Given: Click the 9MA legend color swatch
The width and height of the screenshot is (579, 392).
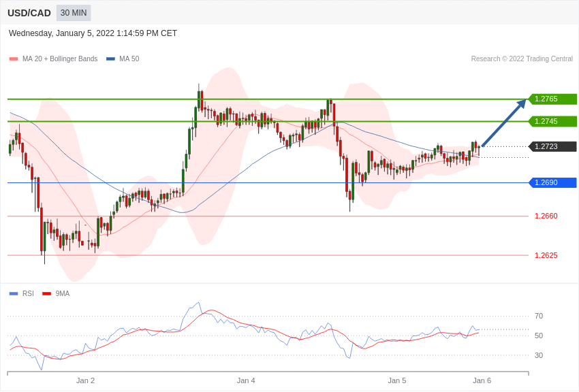Looking at the screenshot, I should [46, 294].
